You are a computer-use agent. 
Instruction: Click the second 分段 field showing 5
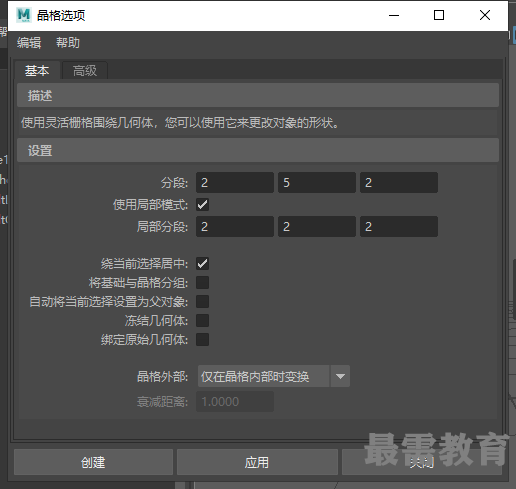point(317,182)
